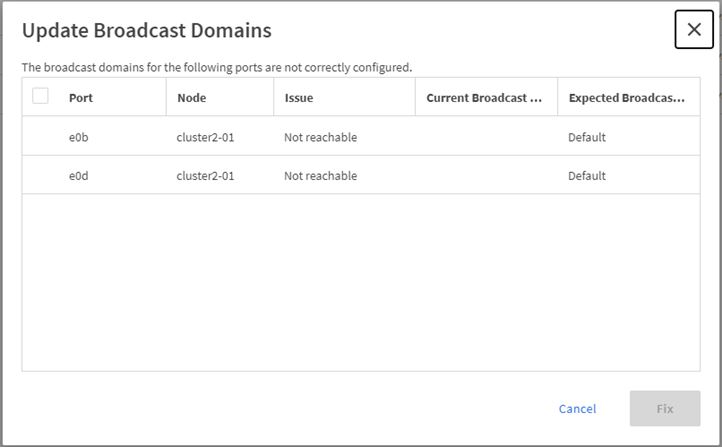Click the Not reachable issue for e0b
The width and height of the screenshot is (722, 448).
tap(320, 137)
